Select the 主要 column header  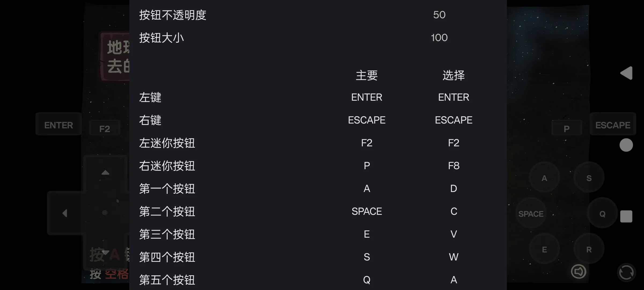pos(367,75)
